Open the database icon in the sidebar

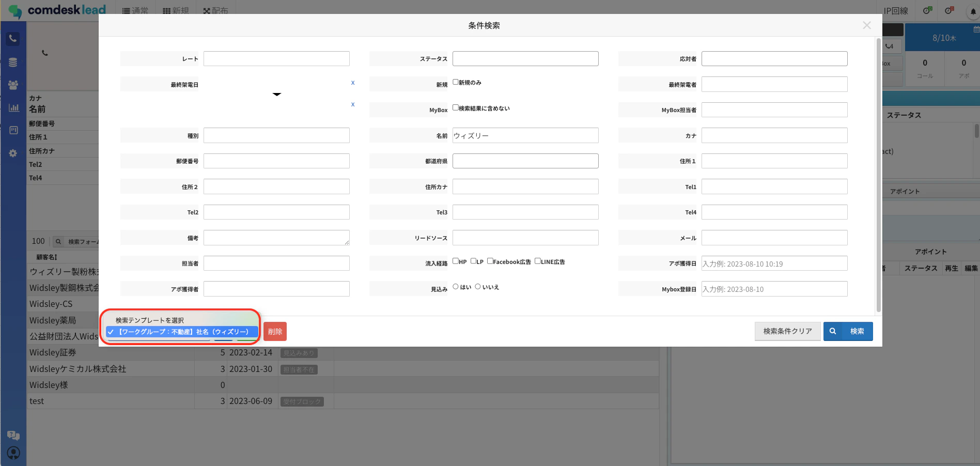click(13, 63)
